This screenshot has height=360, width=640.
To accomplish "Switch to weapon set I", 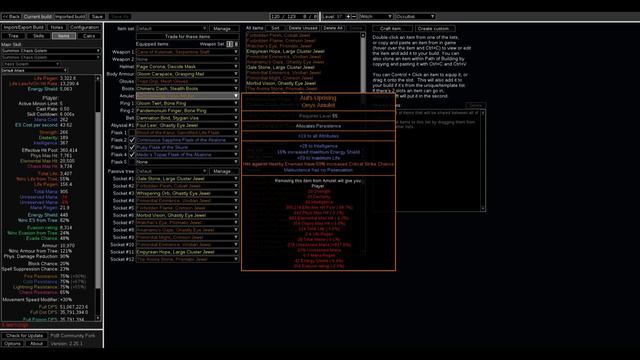I will [229, 44].
